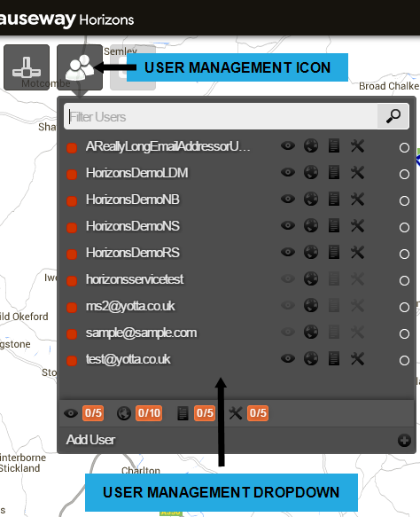Toggle the eye icon for HorizonsDemoRS
This screenshot has height=517, width=420.
click(x=288, y=252)
